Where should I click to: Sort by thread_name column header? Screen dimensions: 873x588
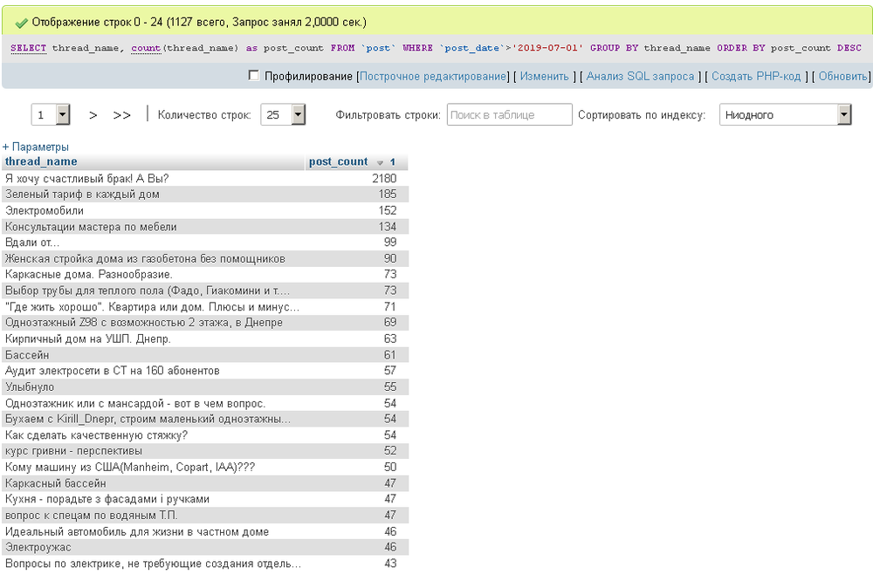coord(41,161)
